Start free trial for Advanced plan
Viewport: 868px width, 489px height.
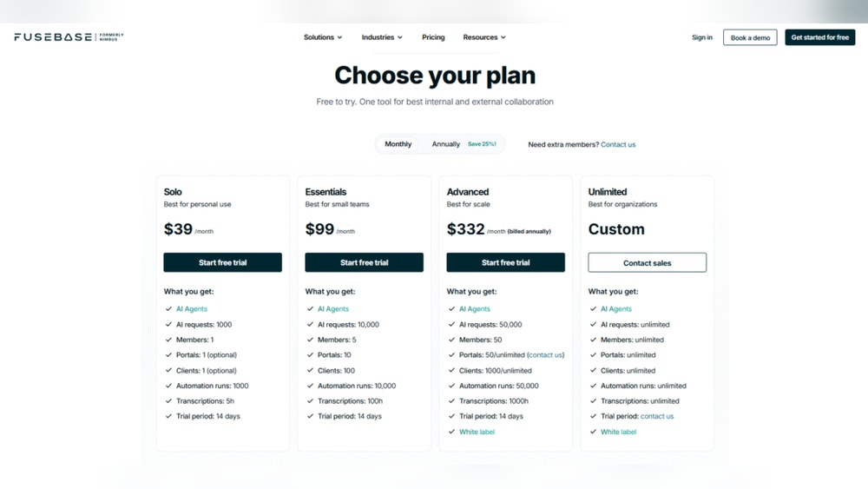tap(506, 262)
